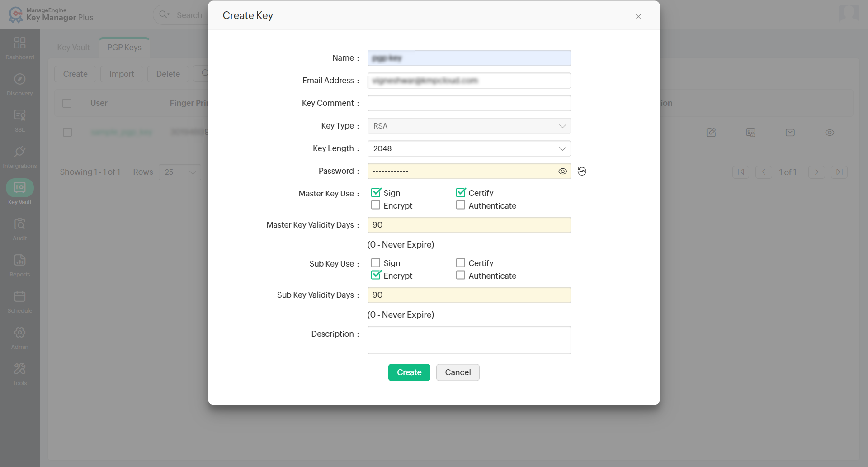868x467 pixels.
Task: Click into the Key Comment field
Action: [x=469, y=103]
